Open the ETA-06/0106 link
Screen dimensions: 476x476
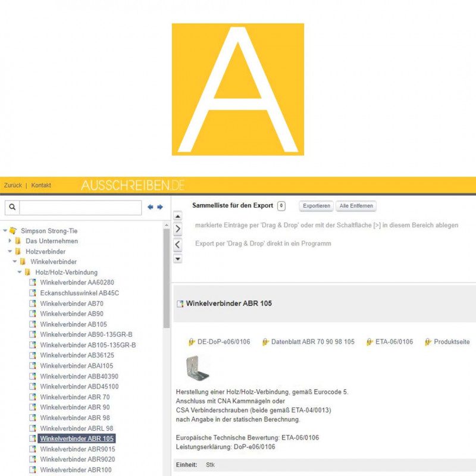pyautogui.click(x=394, y=342)
